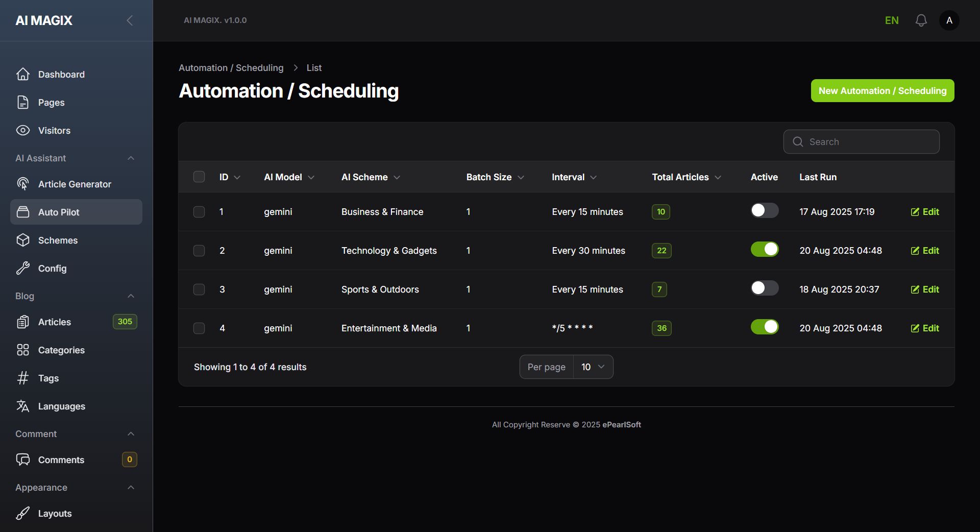
Task: Tick the checkbox for Sports & Outdoors row
Action: [x=199, y=289]
